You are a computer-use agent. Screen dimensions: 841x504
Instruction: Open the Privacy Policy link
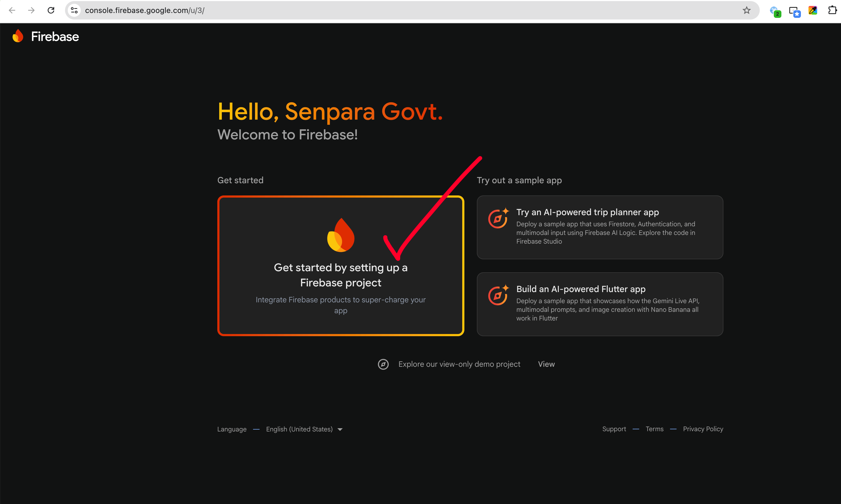[x=703, y=429]
